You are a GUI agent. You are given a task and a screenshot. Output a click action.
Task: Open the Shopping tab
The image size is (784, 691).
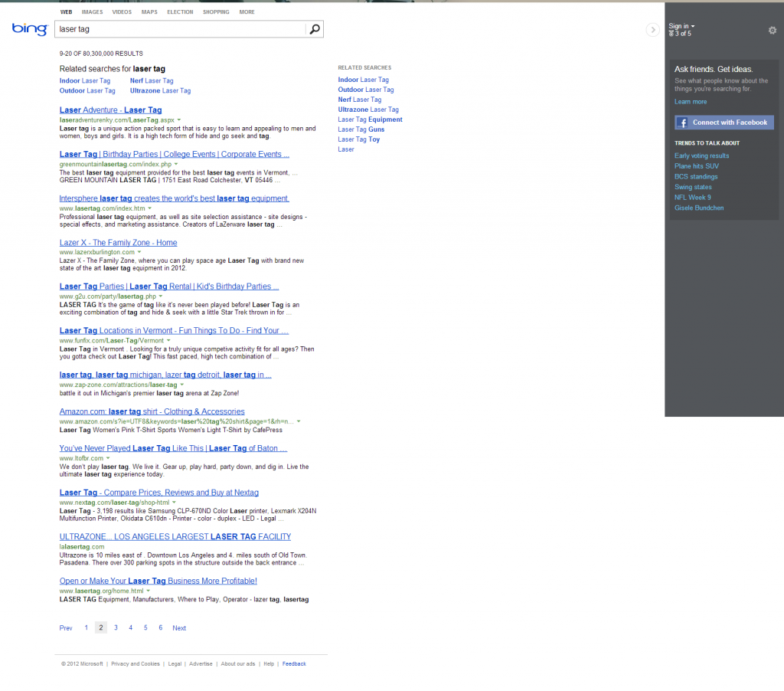click(x=216, y=12)
